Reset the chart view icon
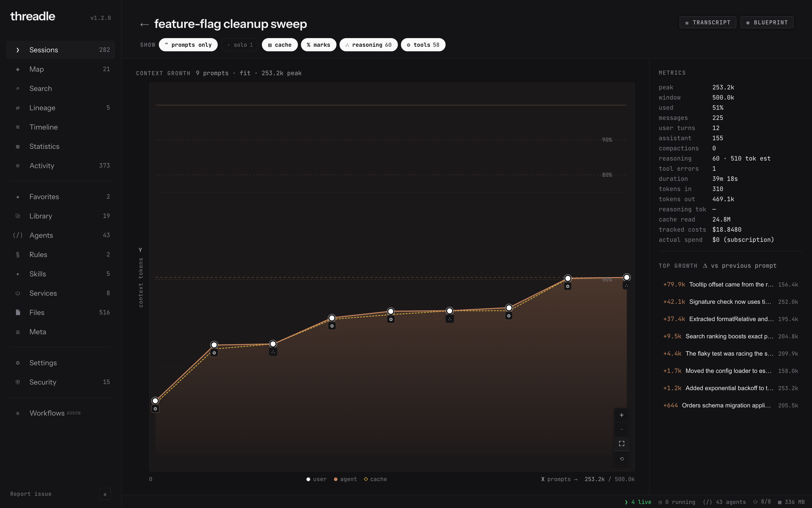The height and width of the screenshot is (508, 812). [x=621, y=459]
